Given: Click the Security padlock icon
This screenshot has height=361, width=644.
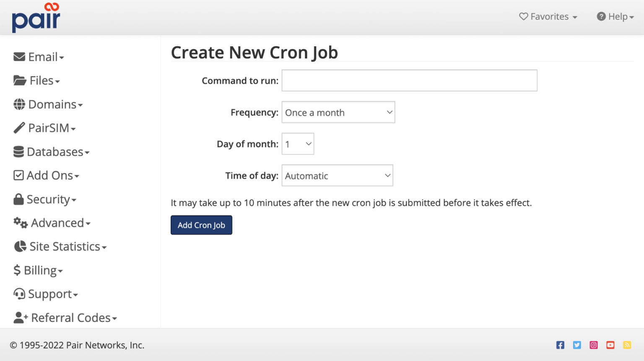Looking at the screenshot, I should 19,199.
